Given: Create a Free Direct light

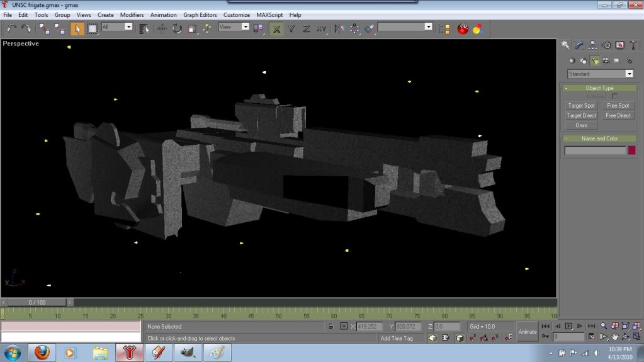Looking at the screenshot, I should pyautogui.click(x=618, y=115).
